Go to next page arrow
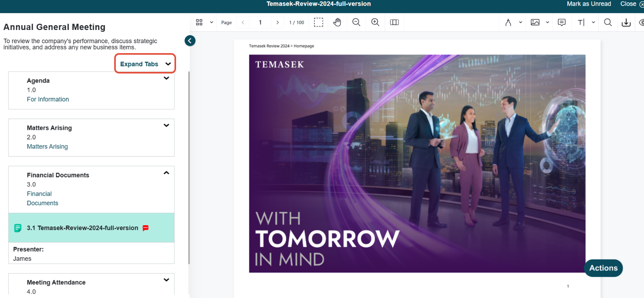 point(277,22)
